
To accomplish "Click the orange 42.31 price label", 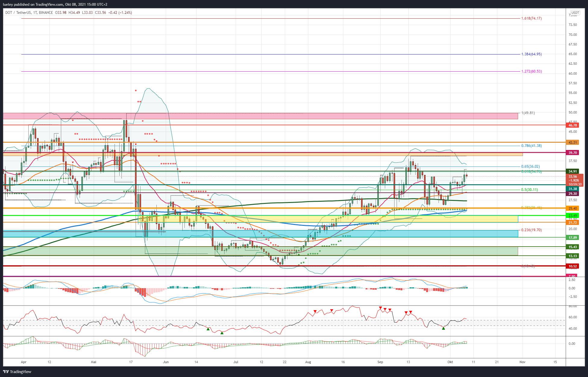I will pyautogui.click(x=573, y=142).
